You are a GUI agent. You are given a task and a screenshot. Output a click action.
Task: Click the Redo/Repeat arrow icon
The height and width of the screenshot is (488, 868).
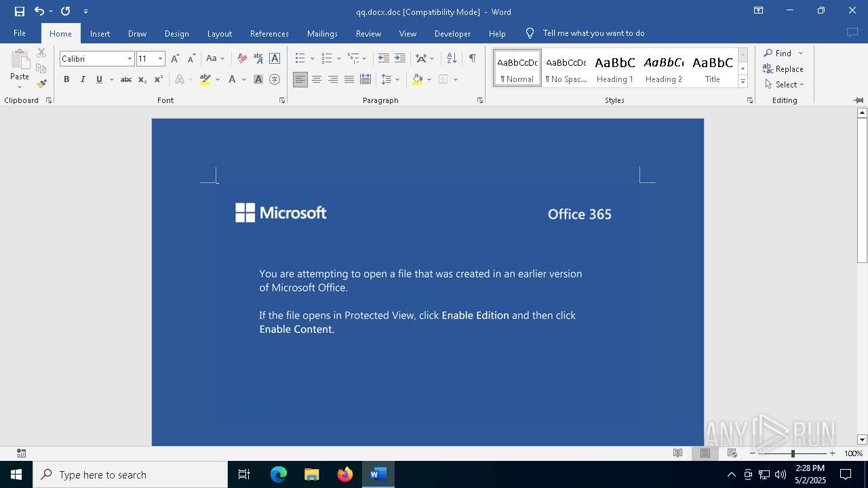click(65, 11)
